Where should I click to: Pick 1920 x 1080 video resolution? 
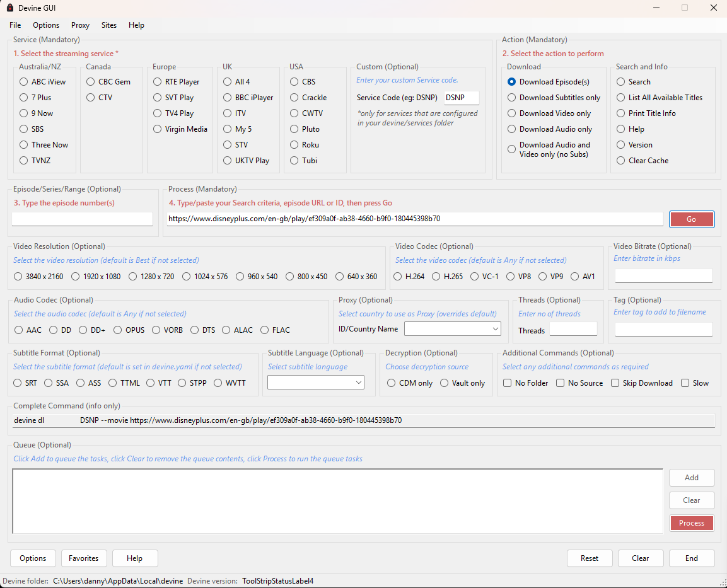tap(96, 276)
